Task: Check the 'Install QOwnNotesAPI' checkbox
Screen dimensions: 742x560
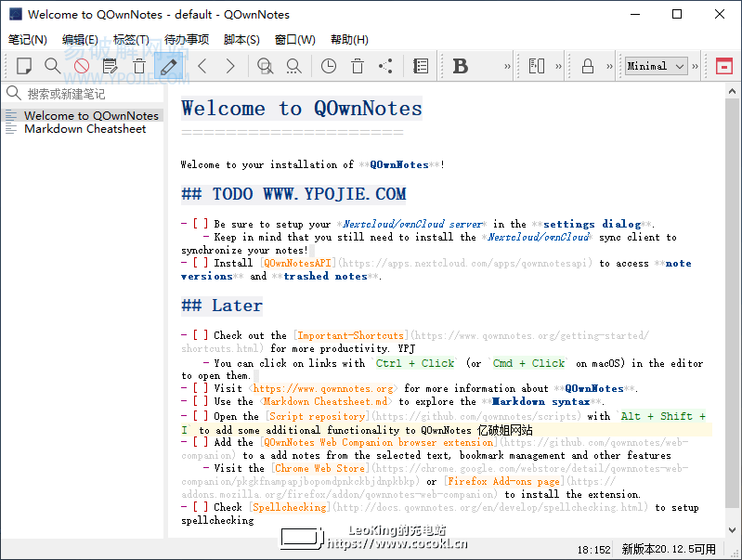Action: point(201,263)
